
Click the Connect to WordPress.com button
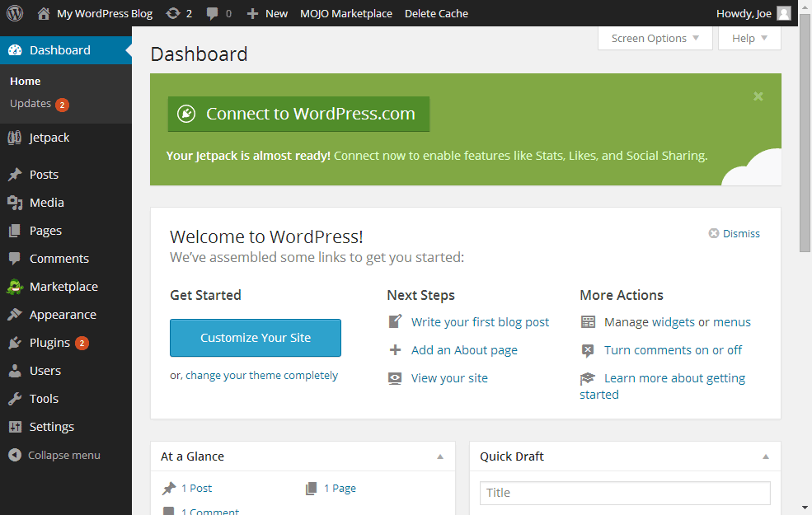(298, 114)
